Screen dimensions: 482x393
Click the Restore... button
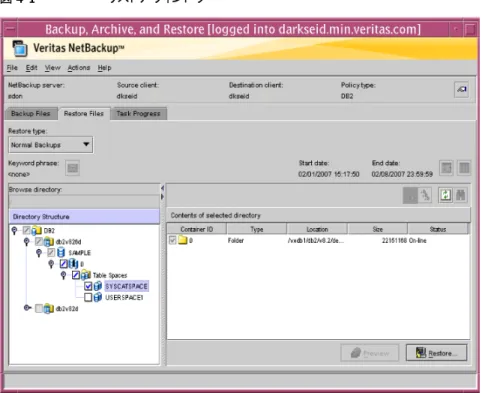(x=436, y=353)
